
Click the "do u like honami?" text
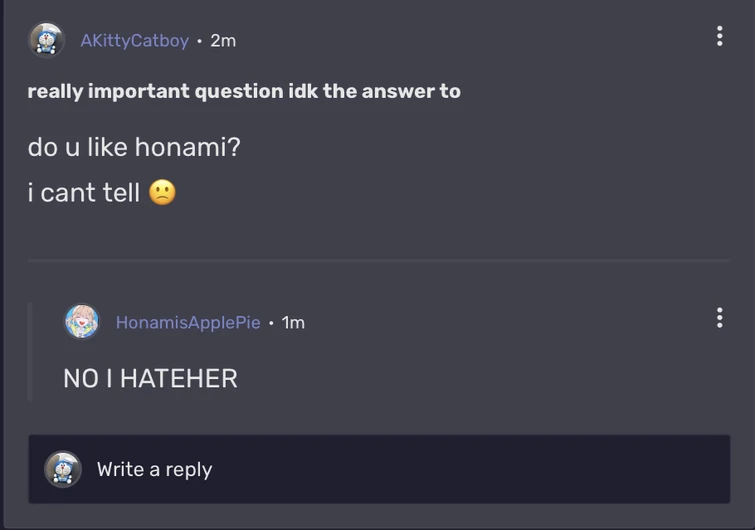click(134, 148)
